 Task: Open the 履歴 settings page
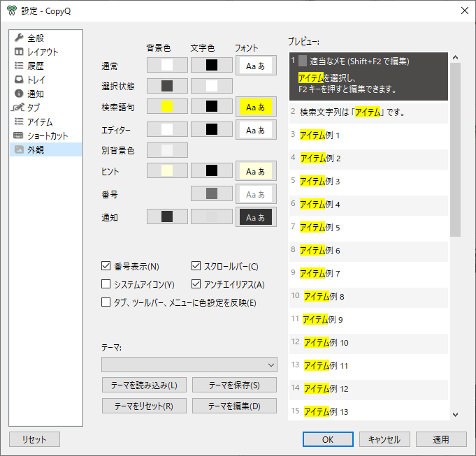click(46, 66)
